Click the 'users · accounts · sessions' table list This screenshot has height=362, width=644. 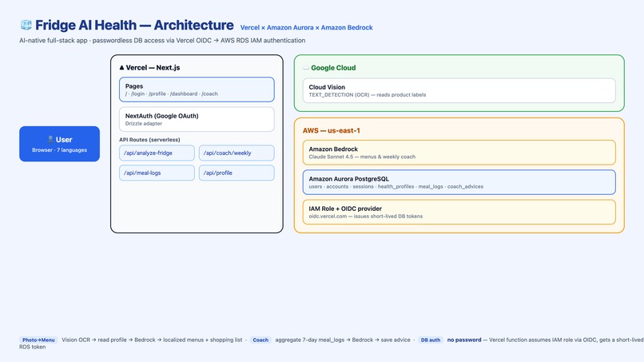[396, 186]
